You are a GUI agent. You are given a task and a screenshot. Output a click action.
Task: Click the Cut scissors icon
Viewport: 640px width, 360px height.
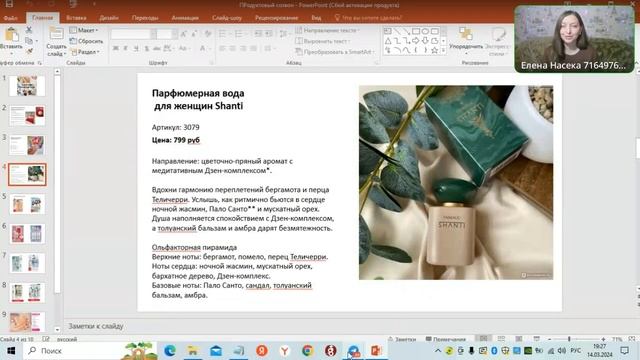(x=29, y=30)
